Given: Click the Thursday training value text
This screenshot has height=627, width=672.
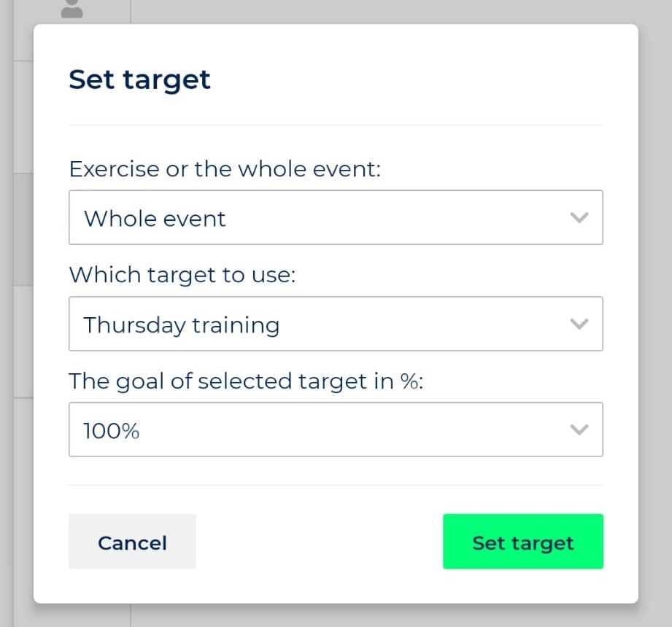Looking at the screenshot, I should click(181, 325).
